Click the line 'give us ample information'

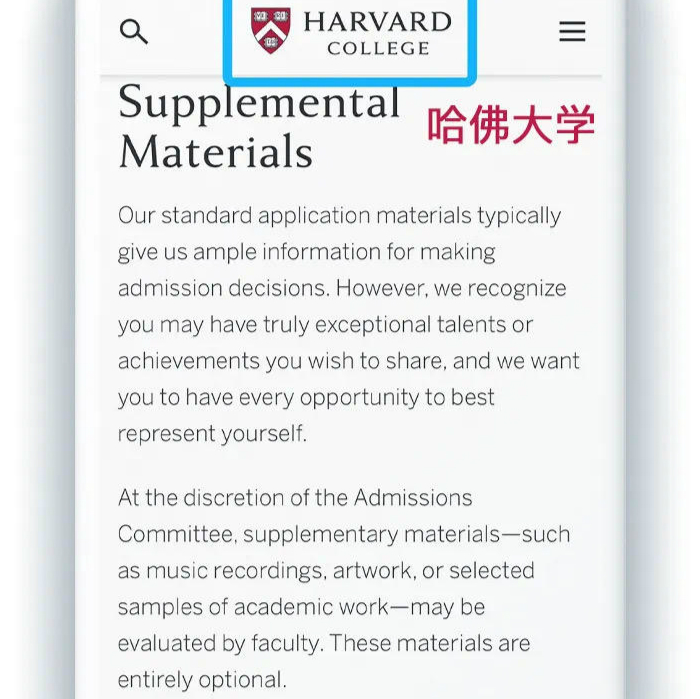tap(306, 253)
